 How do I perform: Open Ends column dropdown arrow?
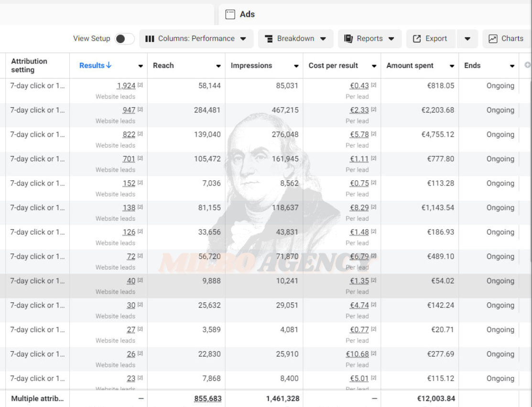pos(512,66)
